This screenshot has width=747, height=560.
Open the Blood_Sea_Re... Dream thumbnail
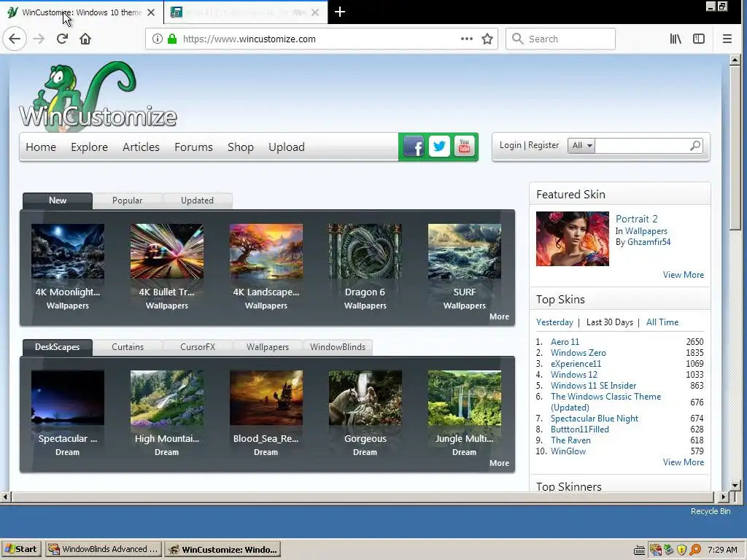[266, 397]
